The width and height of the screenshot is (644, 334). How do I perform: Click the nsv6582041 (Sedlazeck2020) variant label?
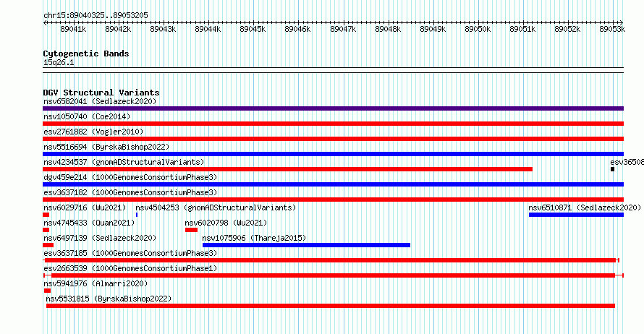pos(100,101)
